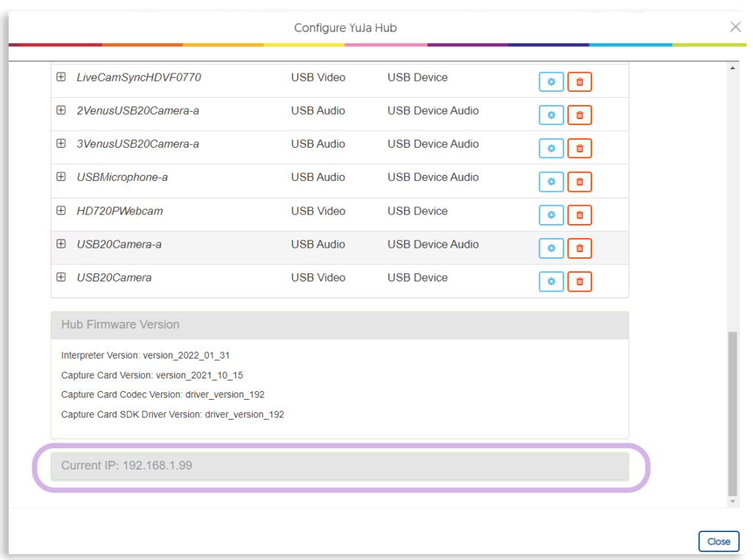Delete the HD720PWebcam device

[x=579, y=215]
